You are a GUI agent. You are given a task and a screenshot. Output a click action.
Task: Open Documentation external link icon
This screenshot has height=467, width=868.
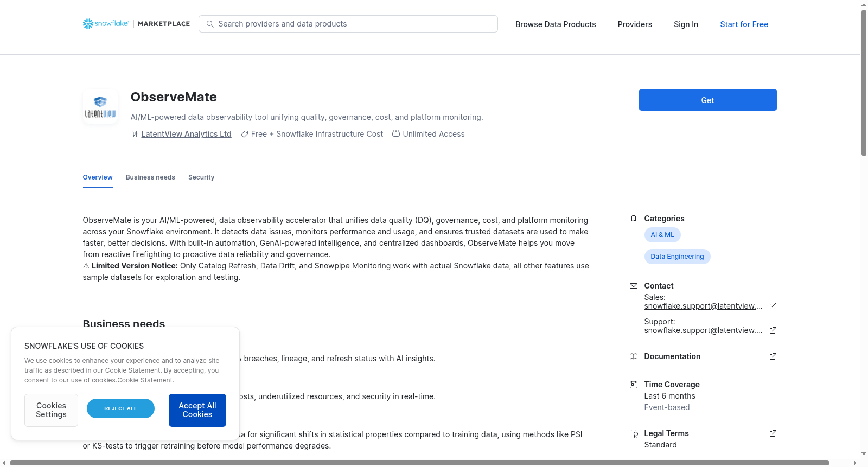point(773,356)
